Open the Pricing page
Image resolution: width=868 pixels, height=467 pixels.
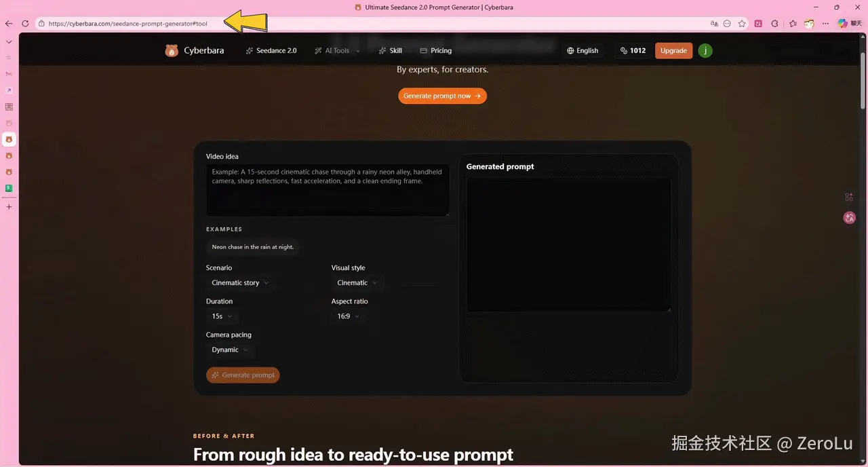[435, 51]
